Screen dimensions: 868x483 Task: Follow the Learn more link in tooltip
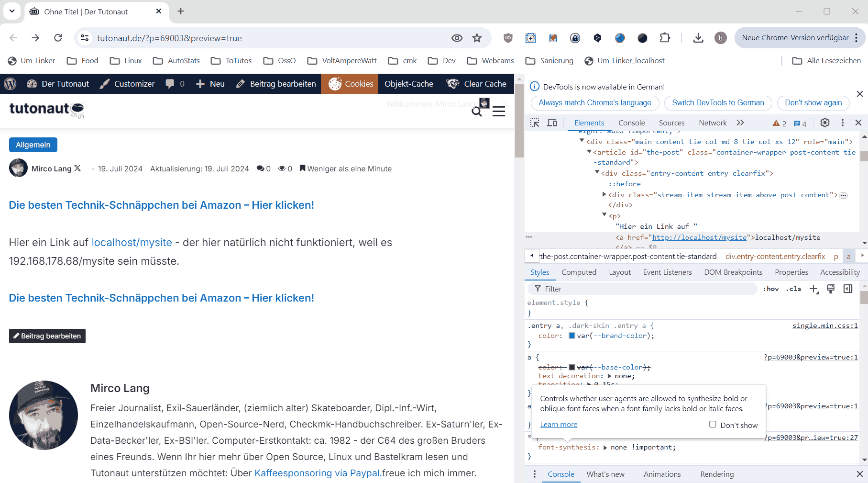click(559, 424)
